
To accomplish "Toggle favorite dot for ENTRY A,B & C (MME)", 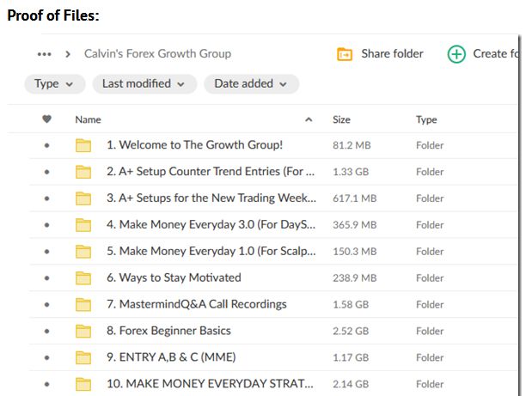I will pyautogui.click(x=46, y=357).
